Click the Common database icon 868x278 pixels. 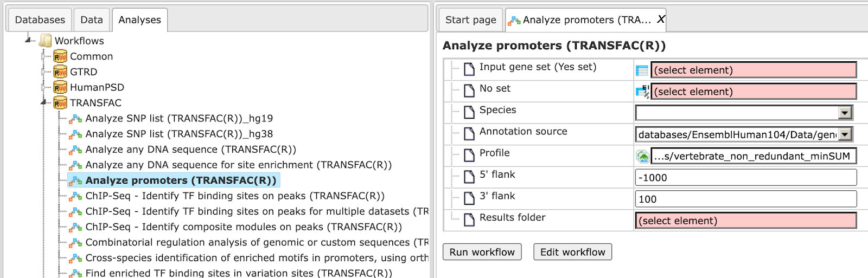coord(60,56)
